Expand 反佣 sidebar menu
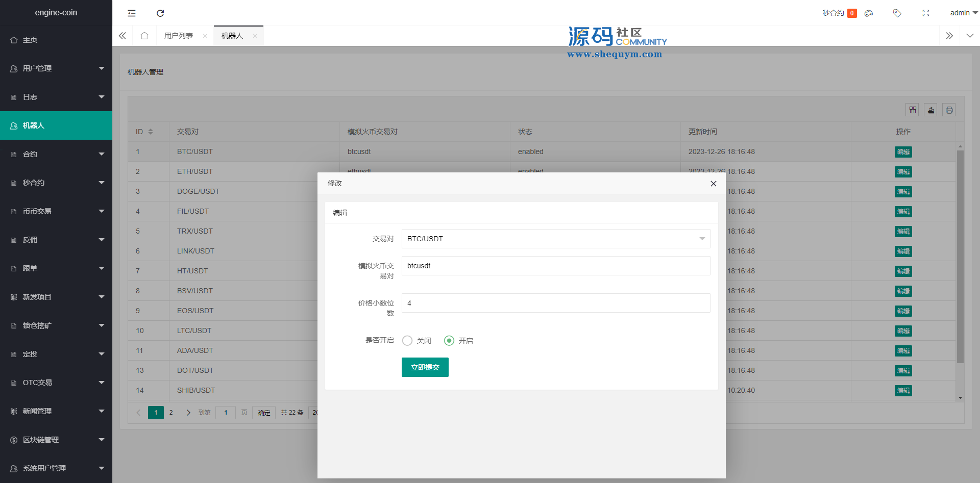 (56, 240)
